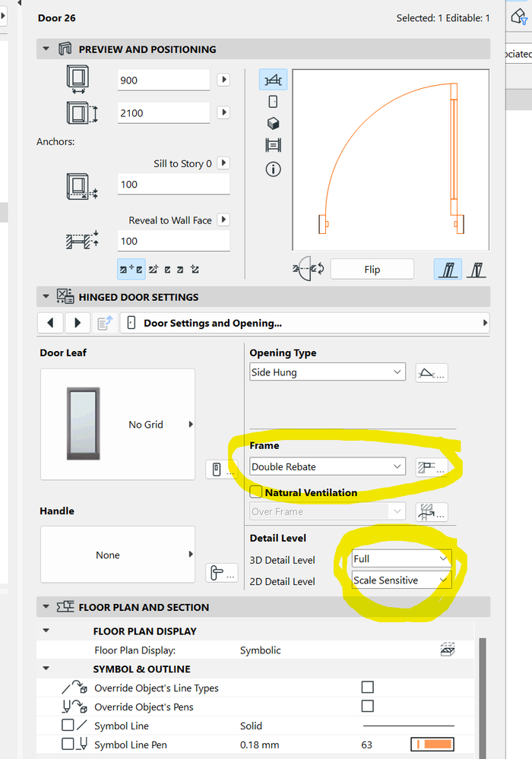532x759 pixels.
Task: Click the floor plan display icon in Symbolic row
Action: coord(448,650)
